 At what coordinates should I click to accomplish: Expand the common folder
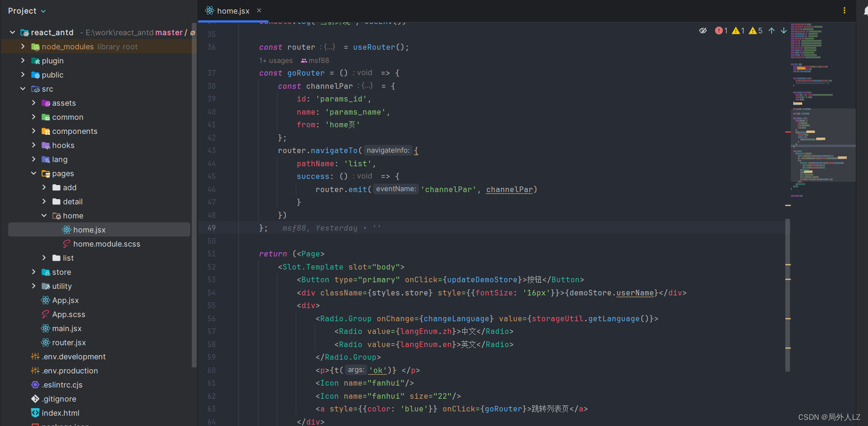[33, 117]
